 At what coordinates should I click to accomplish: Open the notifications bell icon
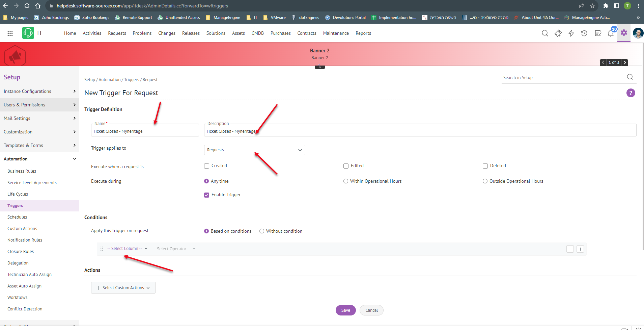coord(611,33)
